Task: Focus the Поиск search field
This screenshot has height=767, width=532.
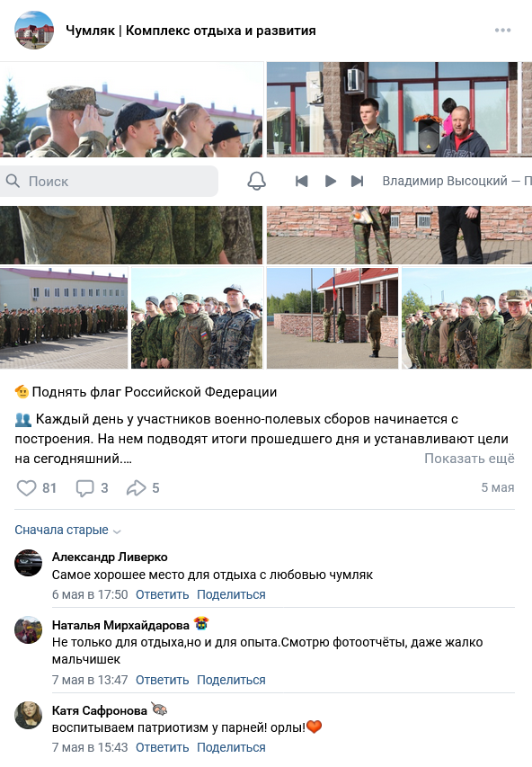Action: pyautogui.click(x=109, y=181)
